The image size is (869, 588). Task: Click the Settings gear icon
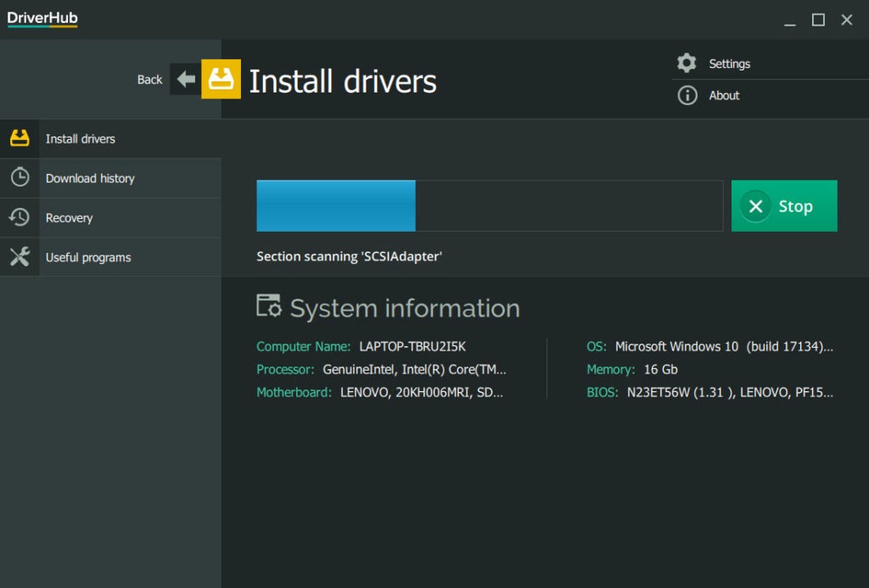click(687, 63)
